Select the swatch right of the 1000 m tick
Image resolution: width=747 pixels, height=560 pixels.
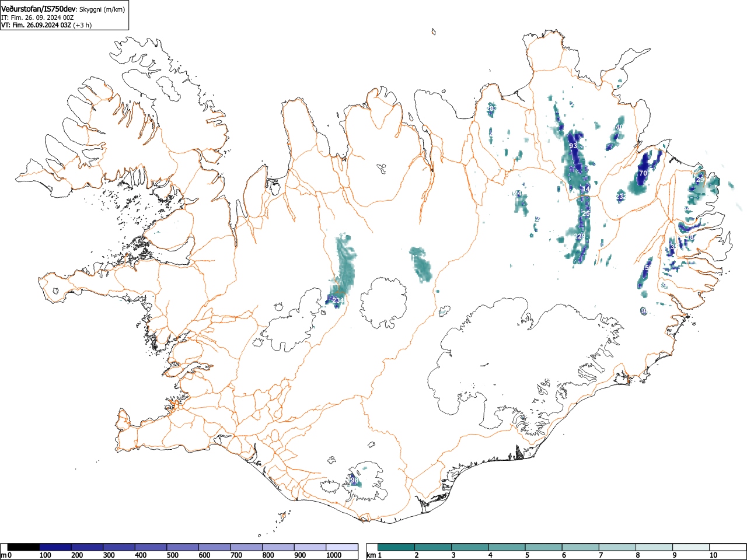342,547
